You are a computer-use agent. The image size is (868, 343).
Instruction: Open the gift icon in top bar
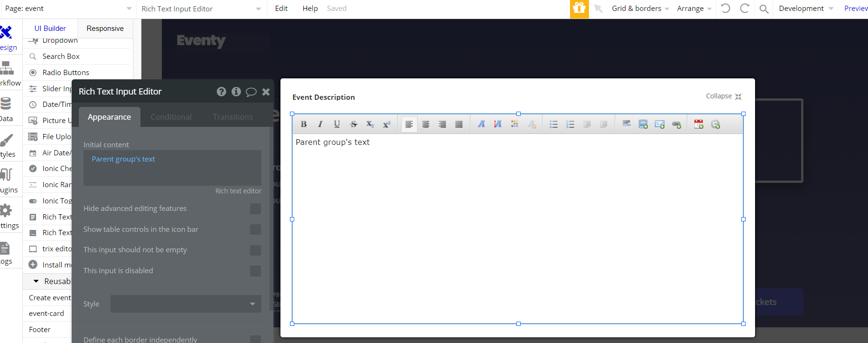click(579, 9)
